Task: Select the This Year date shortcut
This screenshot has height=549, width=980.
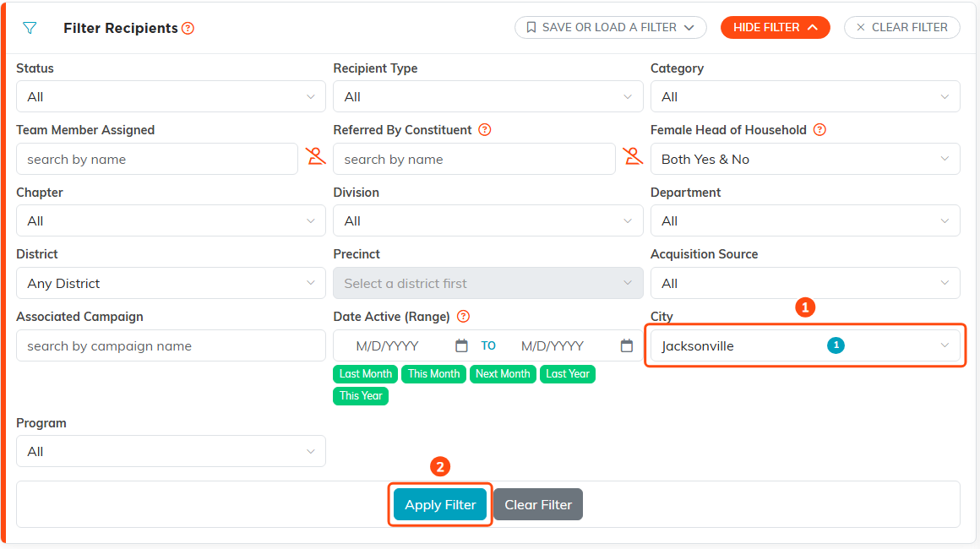Action: point(361,396)
